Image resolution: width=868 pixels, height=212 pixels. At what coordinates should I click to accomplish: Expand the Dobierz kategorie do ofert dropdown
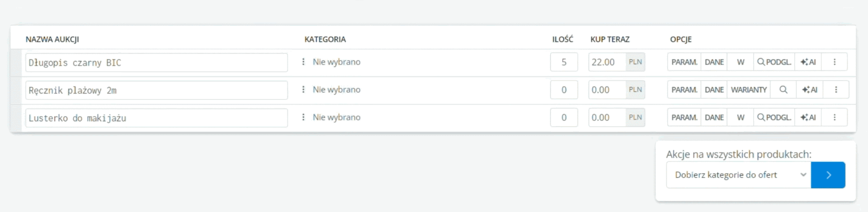click(738, 175)
